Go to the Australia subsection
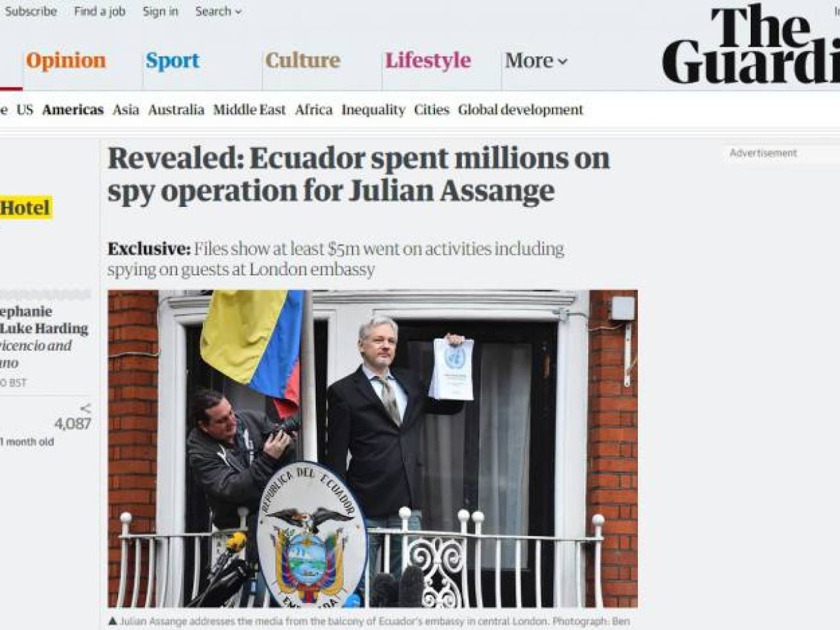The height and width of the screenshot is (630, 840). pos(176,110)
